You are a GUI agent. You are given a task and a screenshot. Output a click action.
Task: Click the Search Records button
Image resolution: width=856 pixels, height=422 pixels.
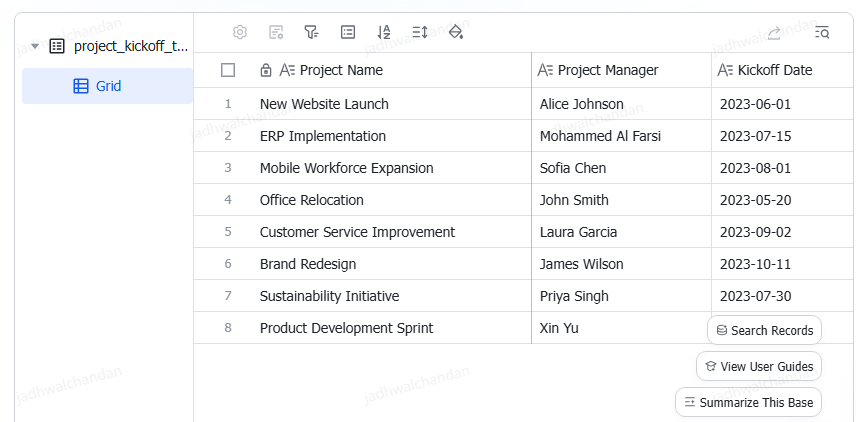[x=764, y=330]
